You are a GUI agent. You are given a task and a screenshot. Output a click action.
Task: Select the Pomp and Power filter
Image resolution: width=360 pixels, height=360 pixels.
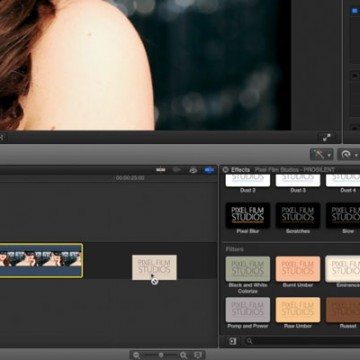point(248,310)
